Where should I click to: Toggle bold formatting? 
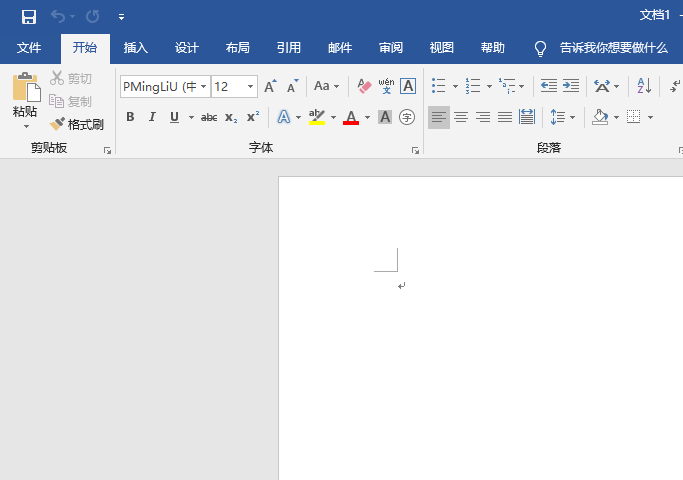pos(130,117)
